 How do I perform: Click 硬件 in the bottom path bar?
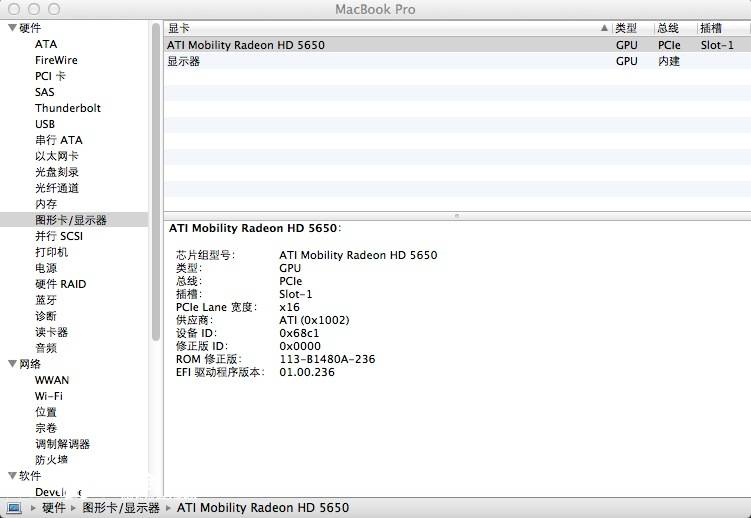pos(53,507)
